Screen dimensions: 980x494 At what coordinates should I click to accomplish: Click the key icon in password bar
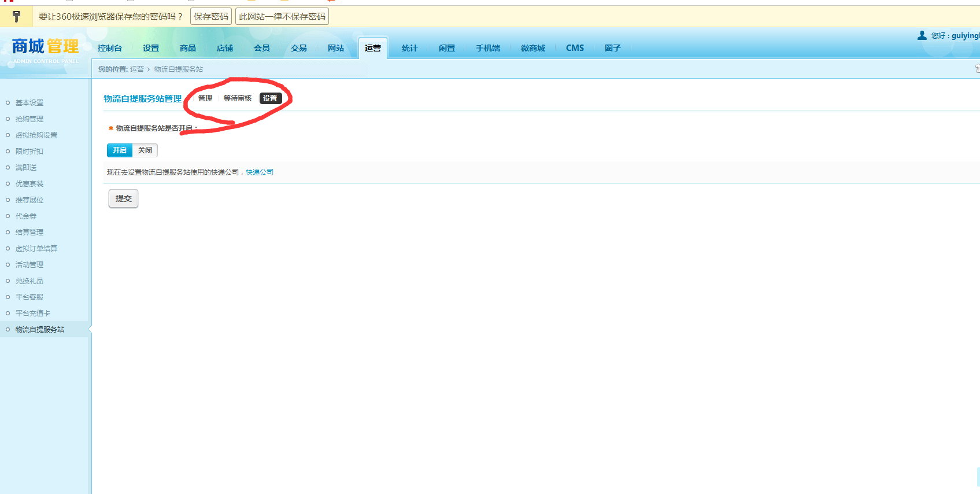[16, 16]
